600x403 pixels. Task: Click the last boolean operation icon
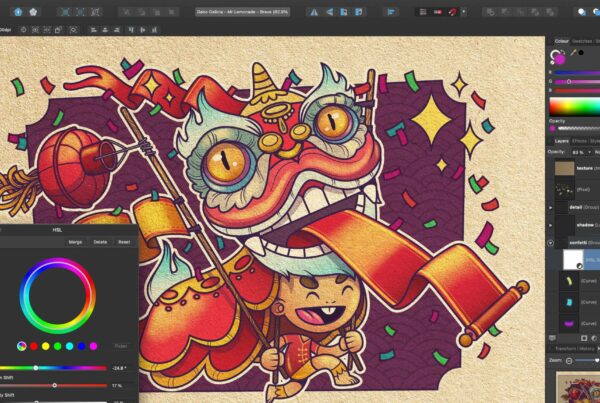click(x=550, y=12)
